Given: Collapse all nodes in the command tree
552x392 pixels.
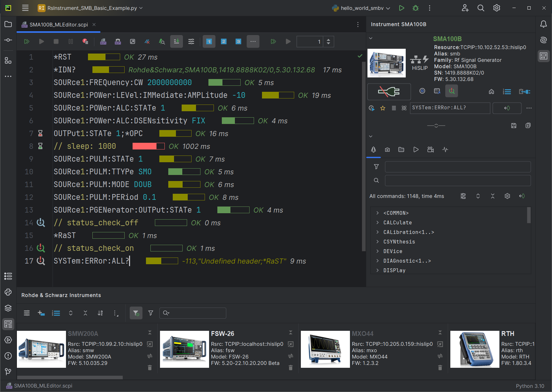Looking at the screenshot, I should pos(493,196).
